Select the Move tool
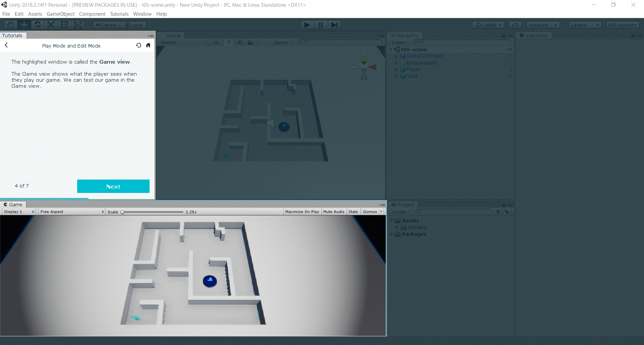The width and height of the screenshot is (644, 345). point(24,25)
